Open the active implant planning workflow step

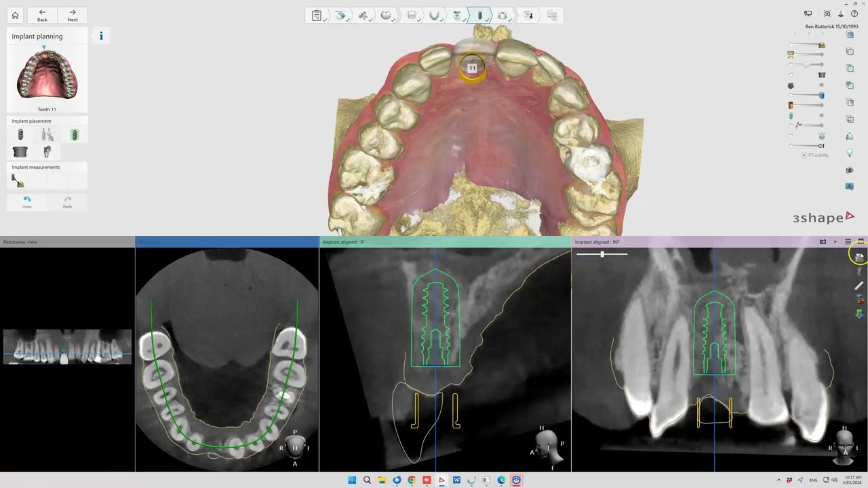(x=480, y=15)
